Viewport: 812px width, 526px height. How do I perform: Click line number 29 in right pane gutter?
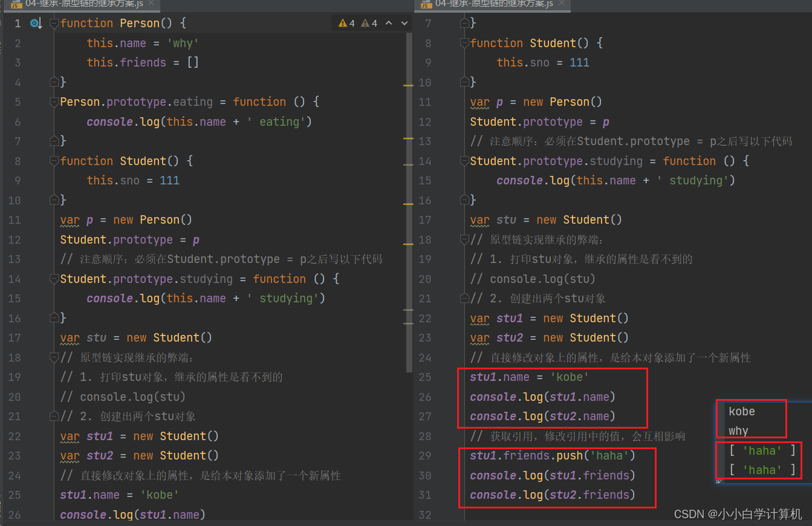[425, 455]
